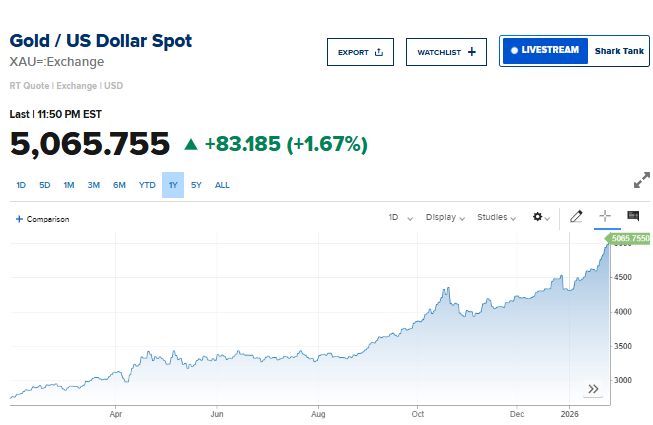Viewport: 653px width, 425px height.
Task: Select the 5D time range
Action: [x=45, y=185]
